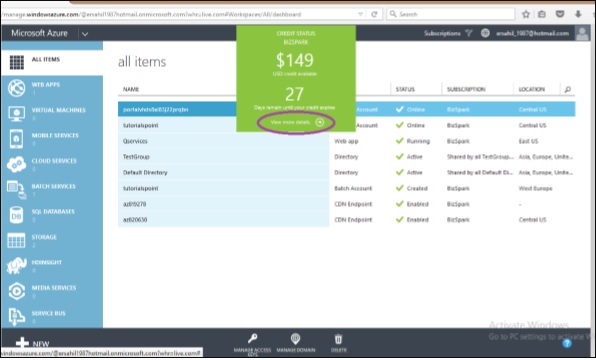Select the az820638 row
The height and width of the screenshot is (360, 596).
point(346,219)
